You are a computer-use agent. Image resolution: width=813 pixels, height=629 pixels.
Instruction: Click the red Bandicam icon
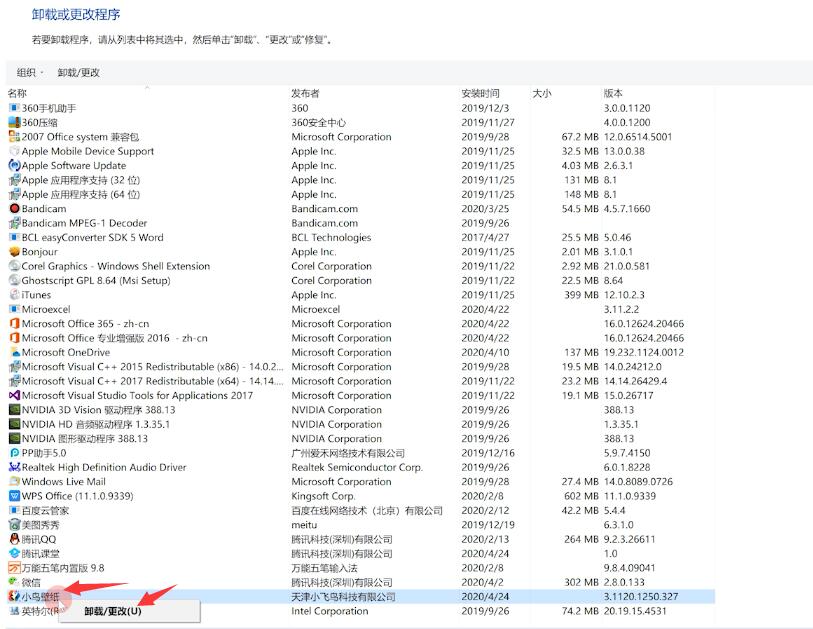15,208
